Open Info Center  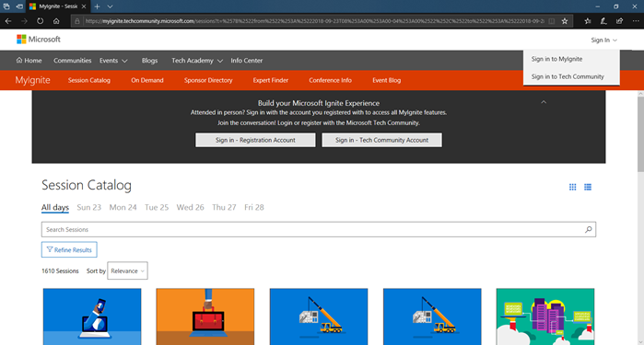[246, 61]
